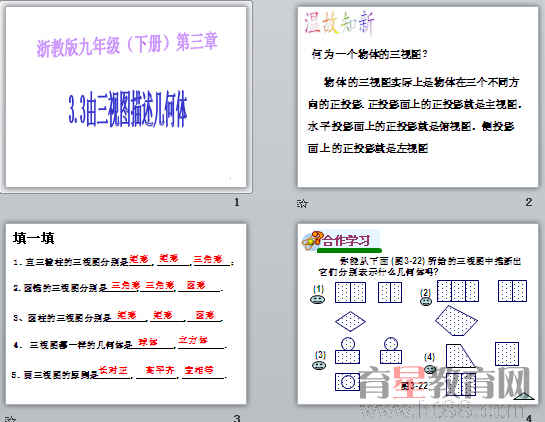Click the diamond shaped top view in figure (1)

pyautogui.click(x=350, y=320)
